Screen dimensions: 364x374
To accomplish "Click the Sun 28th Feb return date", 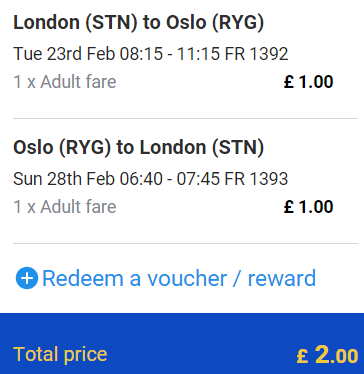I will (x=64, y=179).
